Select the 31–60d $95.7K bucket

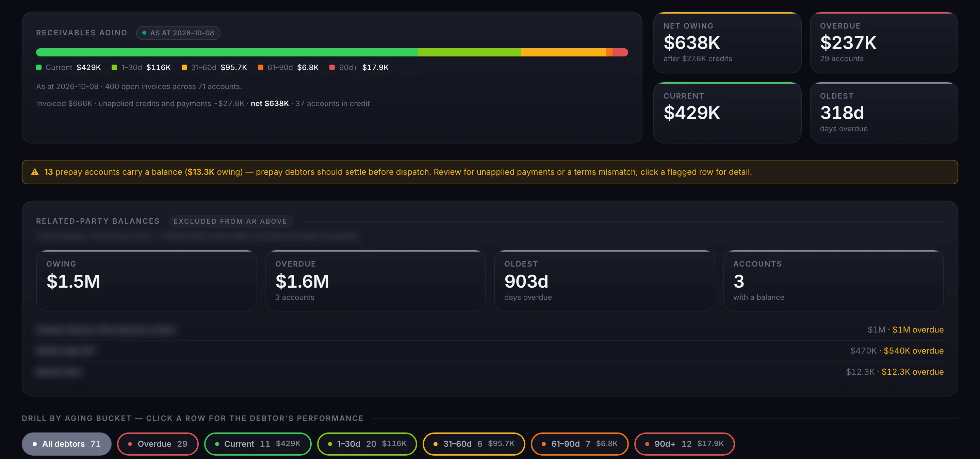(x=474, y=444)
